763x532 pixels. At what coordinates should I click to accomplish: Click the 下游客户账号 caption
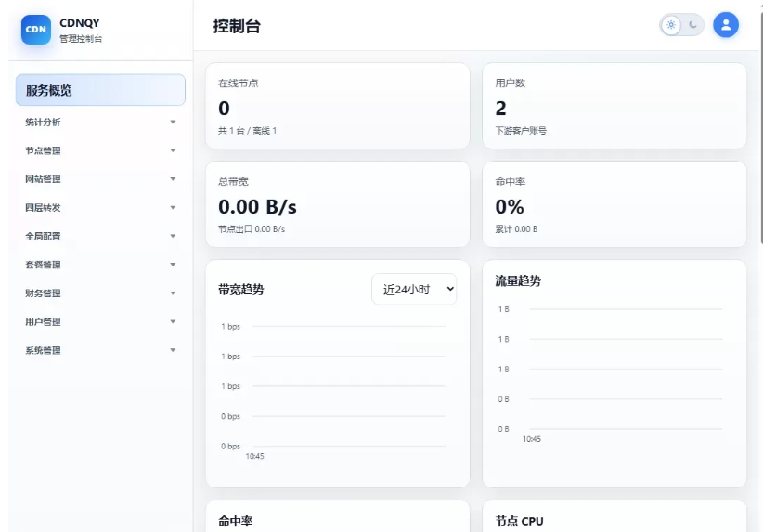pos(521,130)
